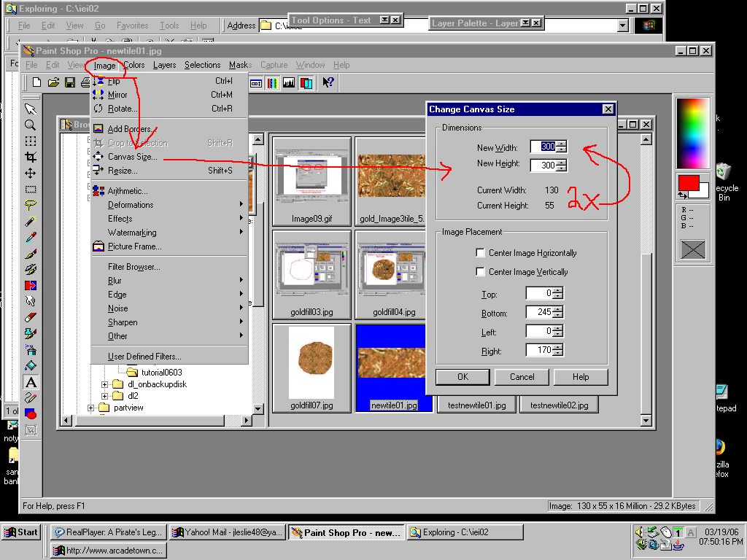The width and height of the screenshot is (747, 560).
Task: Click the Top placement spinner arrows
Action: (x=557, y=293)
